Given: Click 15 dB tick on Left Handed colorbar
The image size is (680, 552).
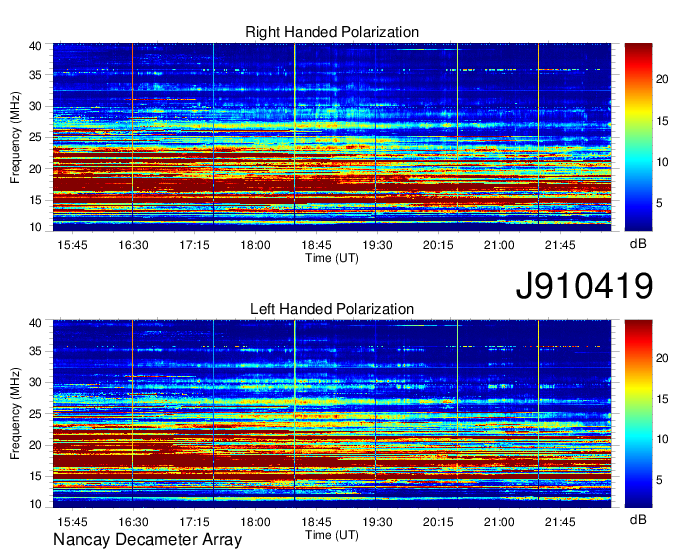Looking at the screenshot, I should click(x=662, y=398).
